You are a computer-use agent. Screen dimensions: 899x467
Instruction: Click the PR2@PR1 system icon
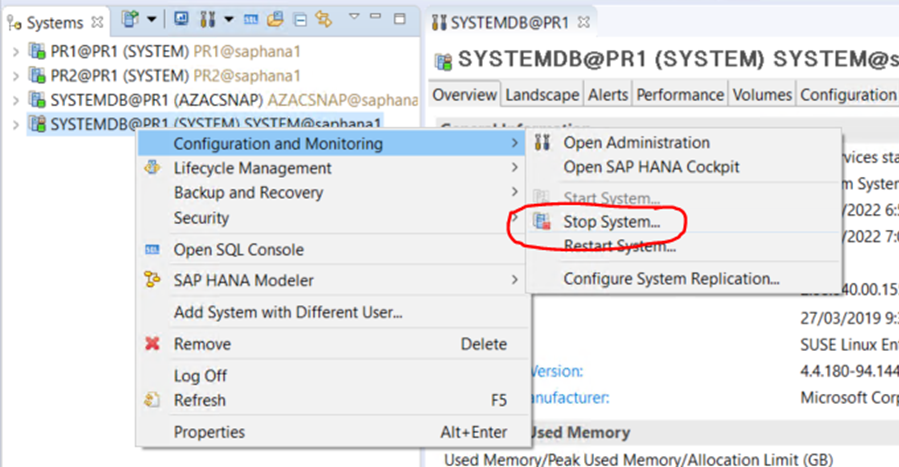(37, 75)
